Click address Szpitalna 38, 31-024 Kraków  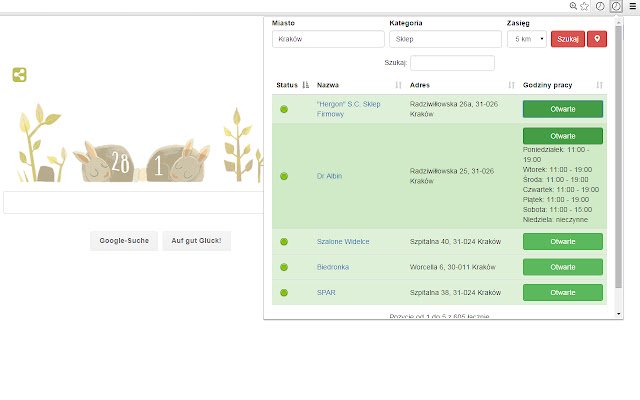455,293
